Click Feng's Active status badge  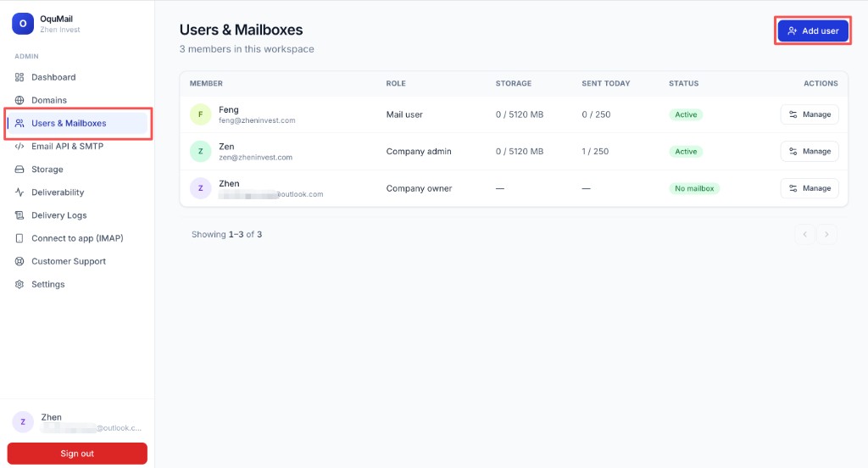click(686, 114)
